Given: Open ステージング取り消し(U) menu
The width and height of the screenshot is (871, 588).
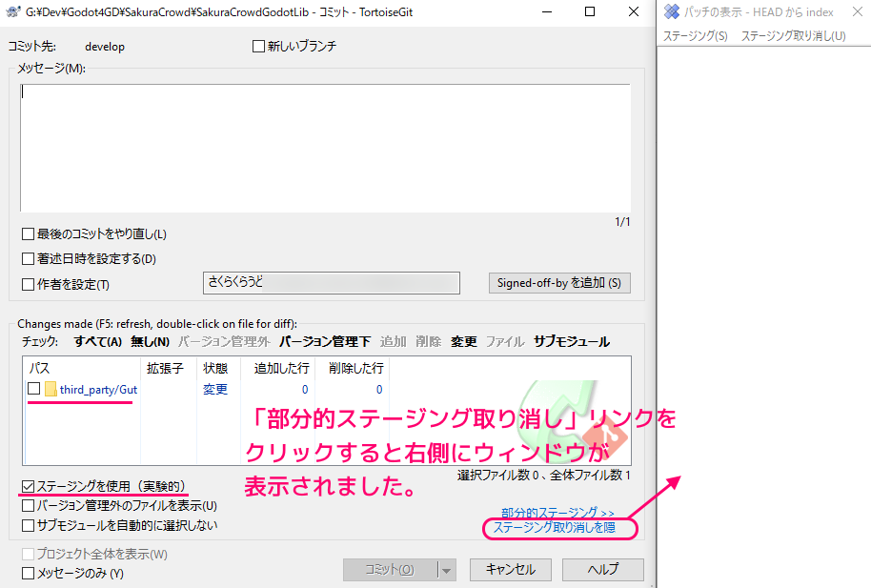Looking at the screenshot, I should click(793, 36).
